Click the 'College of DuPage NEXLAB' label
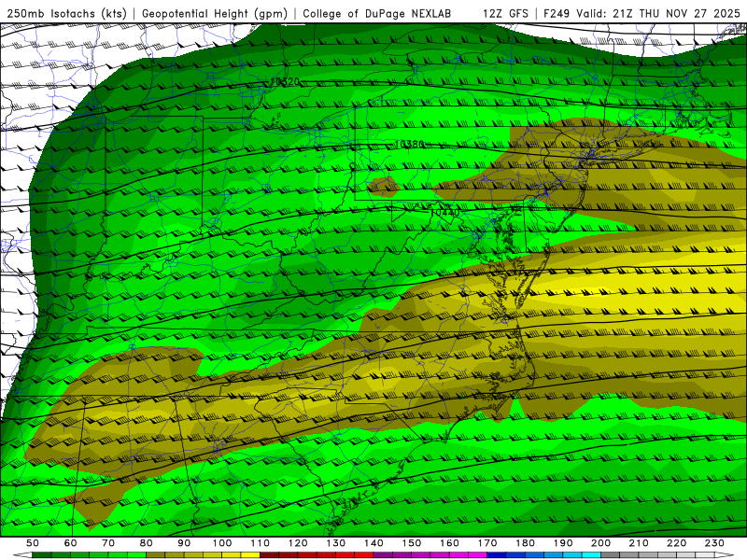 pyautogui.click(x=377, y=13)
